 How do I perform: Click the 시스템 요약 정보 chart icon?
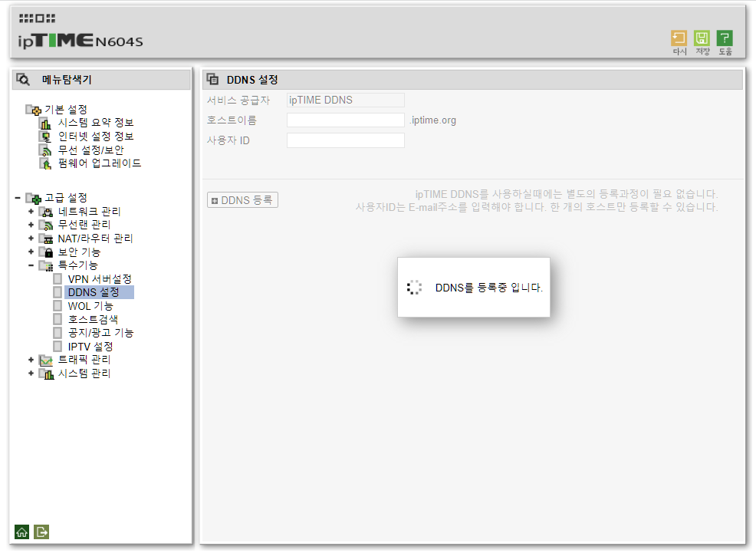44,123
